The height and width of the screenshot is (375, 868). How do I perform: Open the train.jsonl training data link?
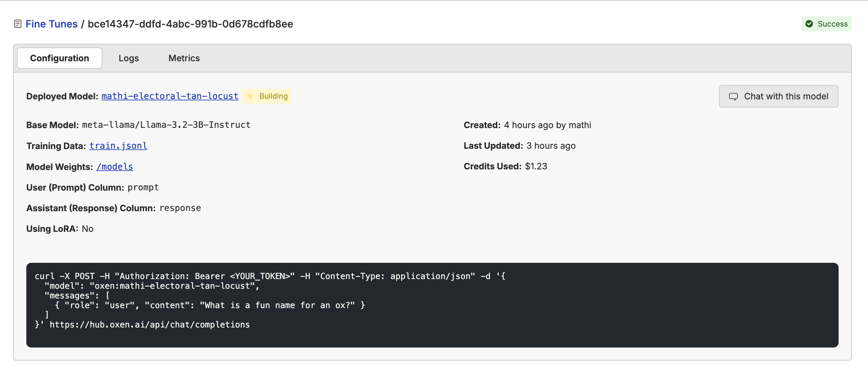click(x=118, y=146)
